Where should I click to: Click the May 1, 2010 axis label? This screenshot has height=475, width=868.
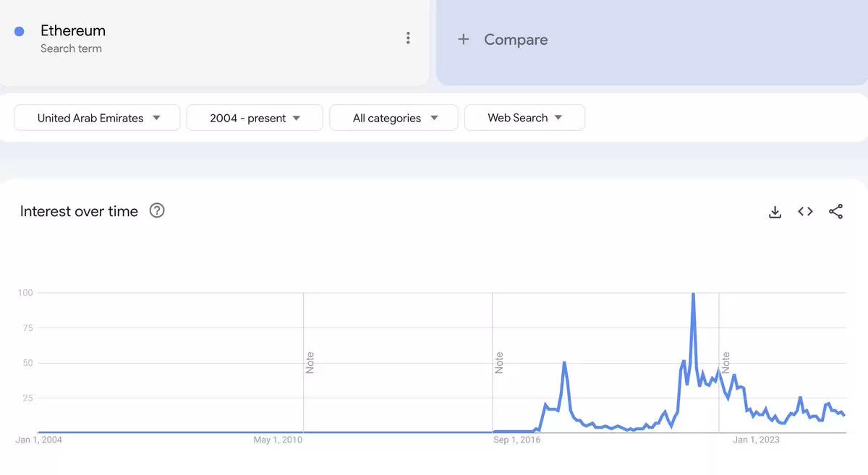(278, 440)
